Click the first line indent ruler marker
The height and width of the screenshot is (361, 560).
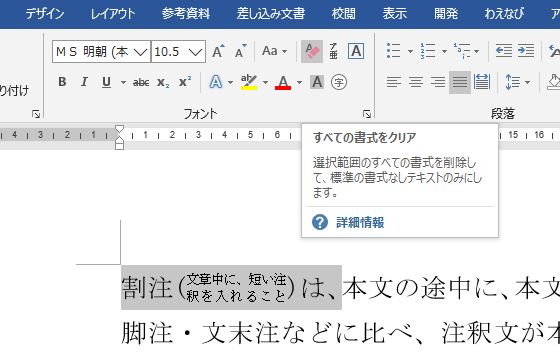tap(120, 129)
